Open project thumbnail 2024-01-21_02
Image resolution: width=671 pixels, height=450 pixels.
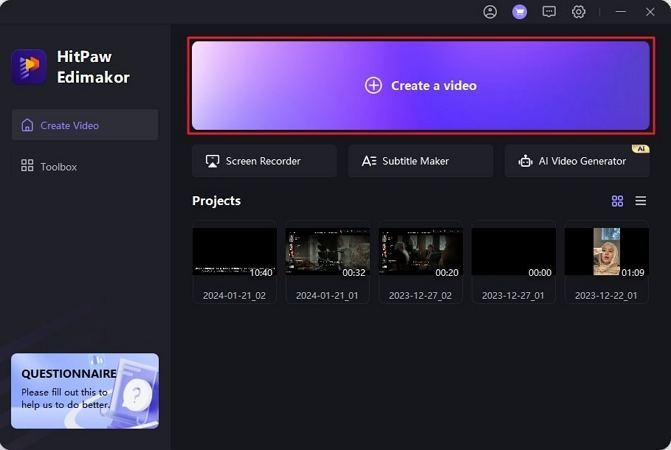(235, 252)
